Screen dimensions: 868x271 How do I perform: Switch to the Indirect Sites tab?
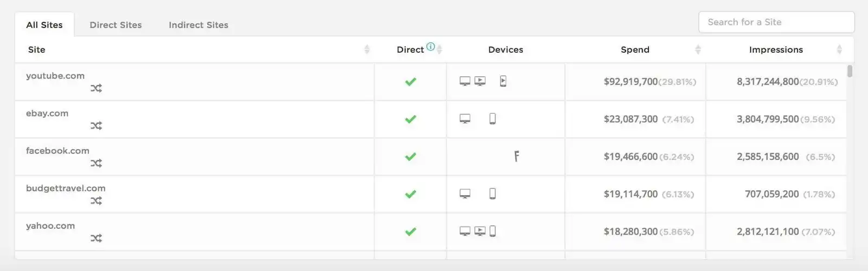click(x=199, y=25)
